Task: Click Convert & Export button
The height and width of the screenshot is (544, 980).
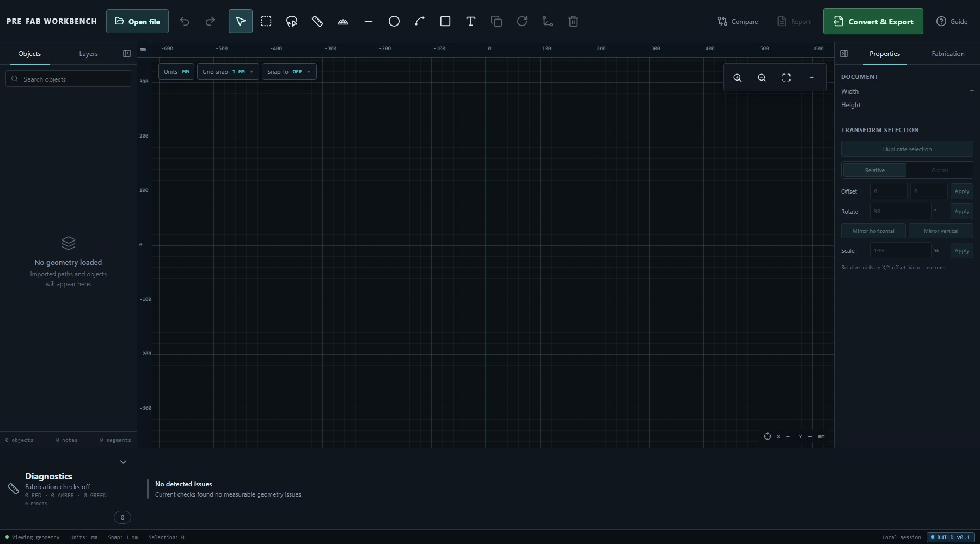Action: point(873,21)
